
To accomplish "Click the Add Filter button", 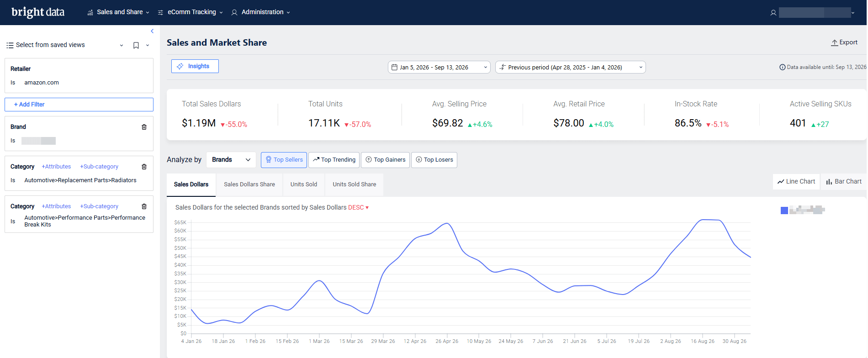I will click(79, 105).
